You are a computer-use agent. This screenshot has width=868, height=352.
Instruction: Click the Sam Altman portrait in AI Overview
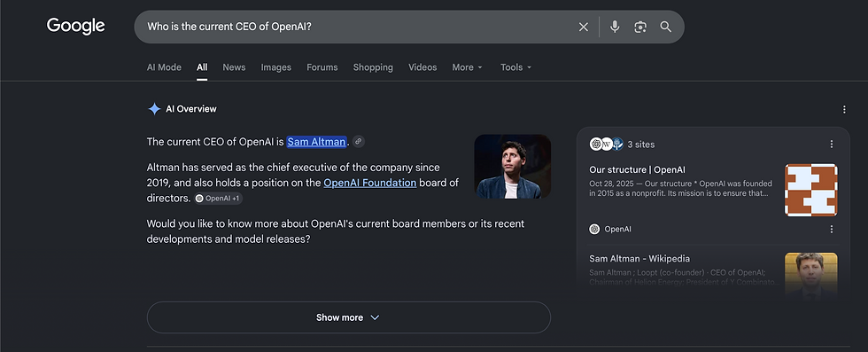(513, 167)
